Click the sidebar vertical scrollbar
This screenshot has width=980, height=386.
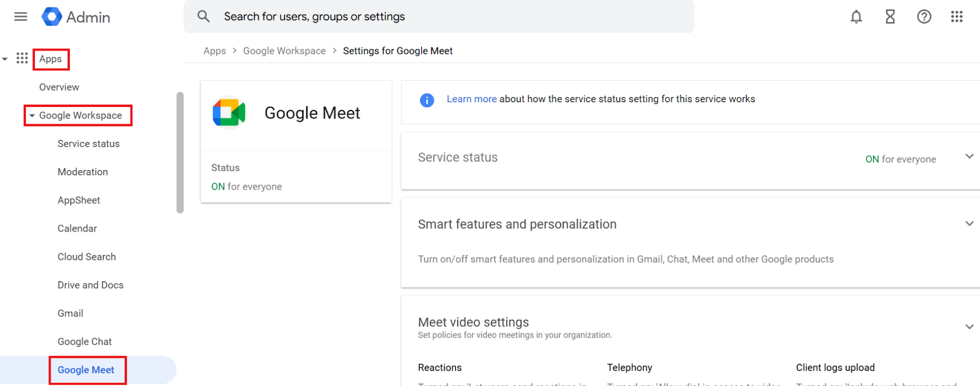[180, 152]
